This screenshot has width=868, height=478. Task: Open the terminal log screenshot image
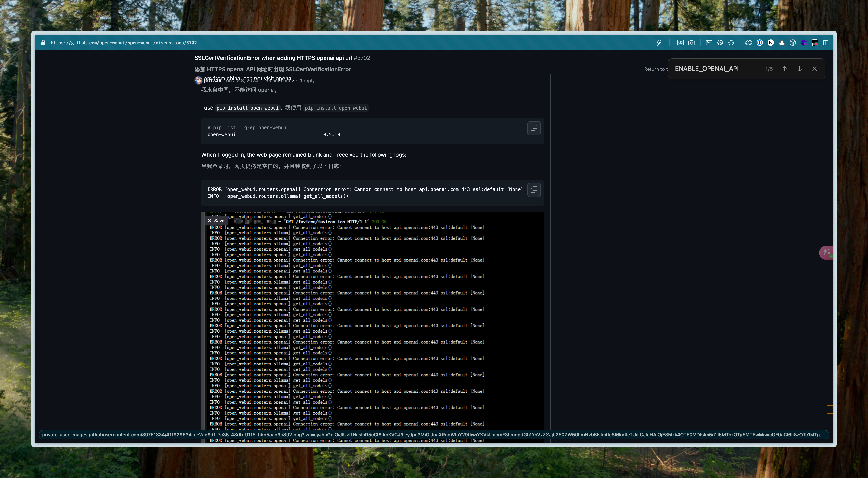click(x=372, y=327)
